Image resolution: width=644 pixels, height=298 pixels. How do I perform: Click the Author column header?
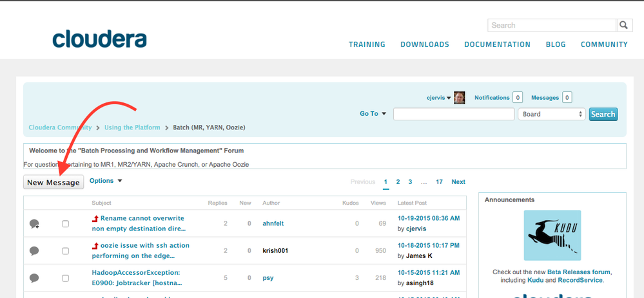click(x=271, y=203)
